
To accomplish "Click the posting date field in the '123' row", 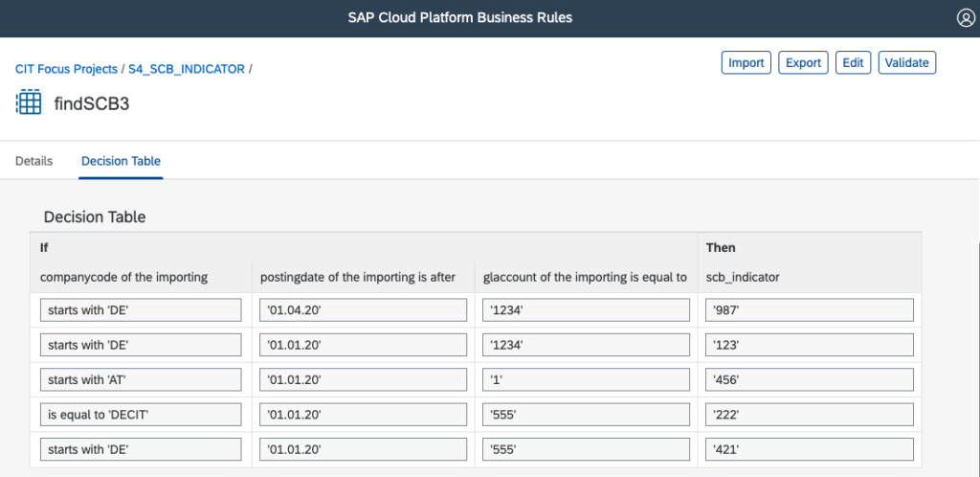I will tap(363, 345).
